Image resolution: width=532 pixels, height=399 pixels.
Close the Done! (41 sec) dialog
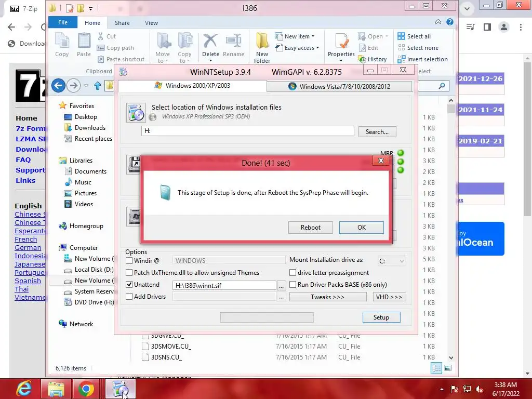381,161
